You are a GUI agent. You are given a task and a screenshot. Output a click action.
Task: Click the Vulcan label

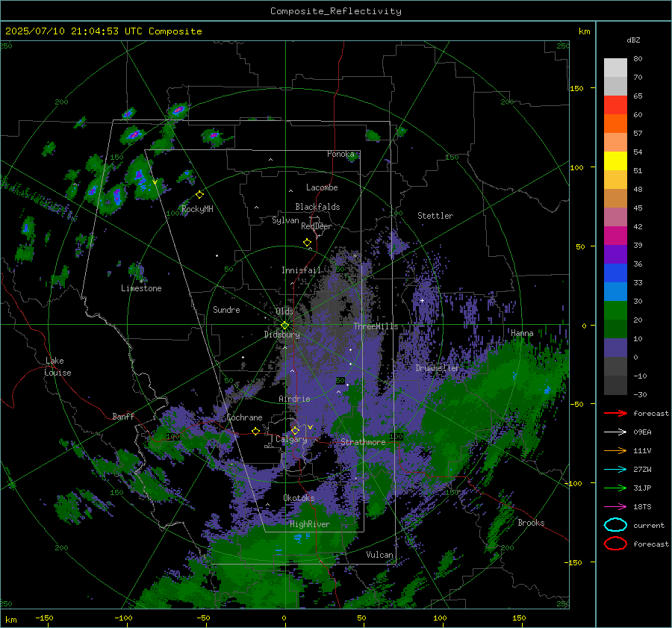pos(380,555)
